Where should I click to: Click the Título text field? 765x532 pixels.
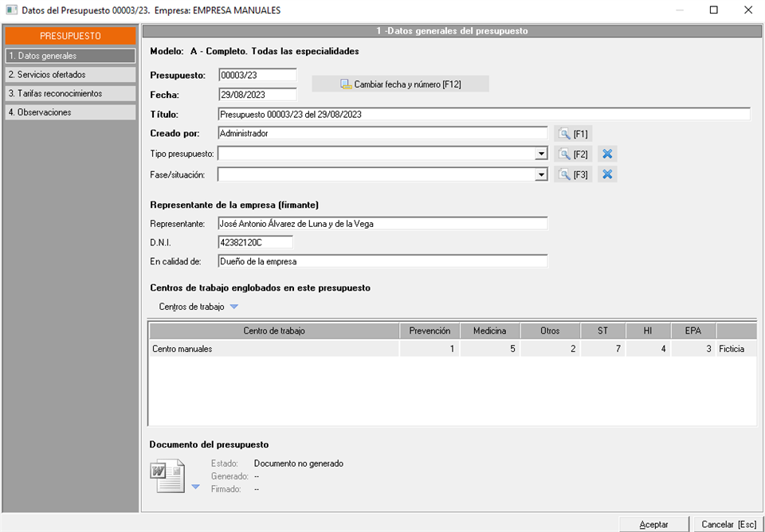pyautogui.click(x=483, y=115)
